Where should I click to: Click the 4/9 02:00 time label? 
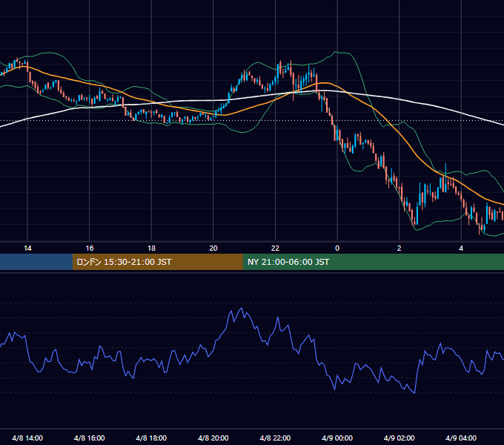399,438
